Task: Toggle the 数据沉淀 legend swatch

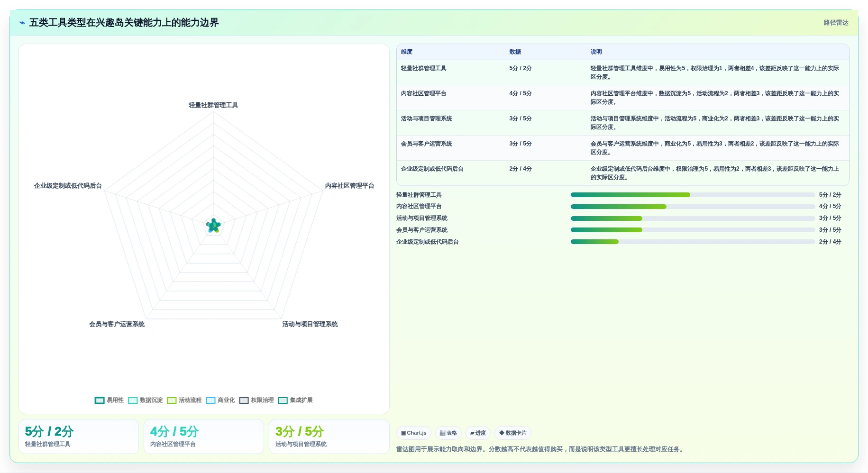Action: pyautogui.click(x=133, y=400)
